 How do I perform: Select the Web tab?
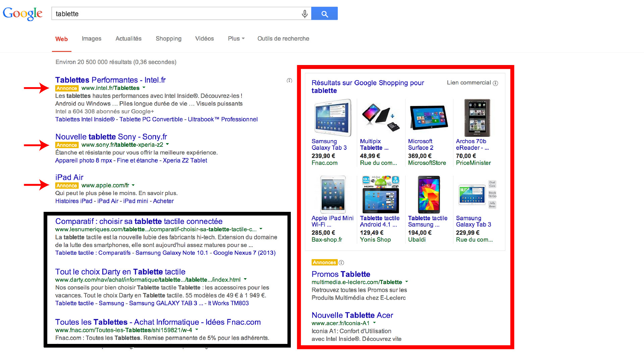(x=61, y=39)
